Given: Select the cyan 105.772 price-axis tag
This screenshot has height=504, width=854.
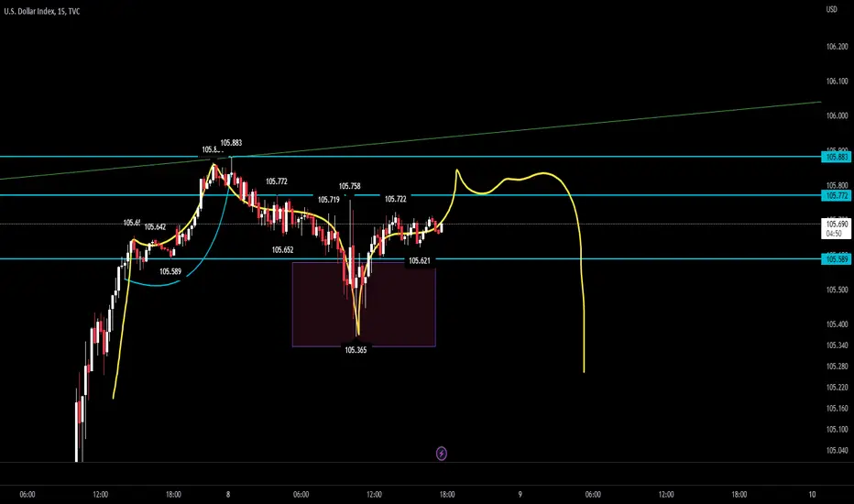Looking at the screenshot, I should (836, 195).
